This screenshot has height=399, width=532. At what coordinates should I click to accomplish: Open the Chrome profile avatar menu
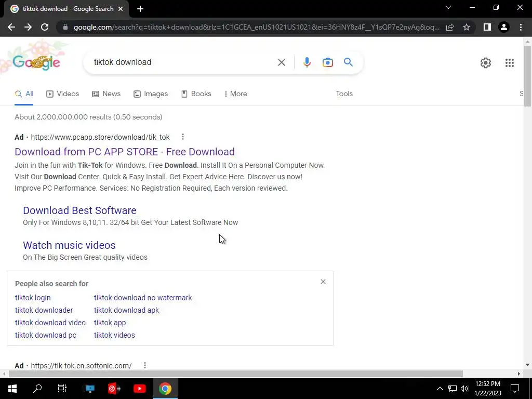[x=504, y=27]
